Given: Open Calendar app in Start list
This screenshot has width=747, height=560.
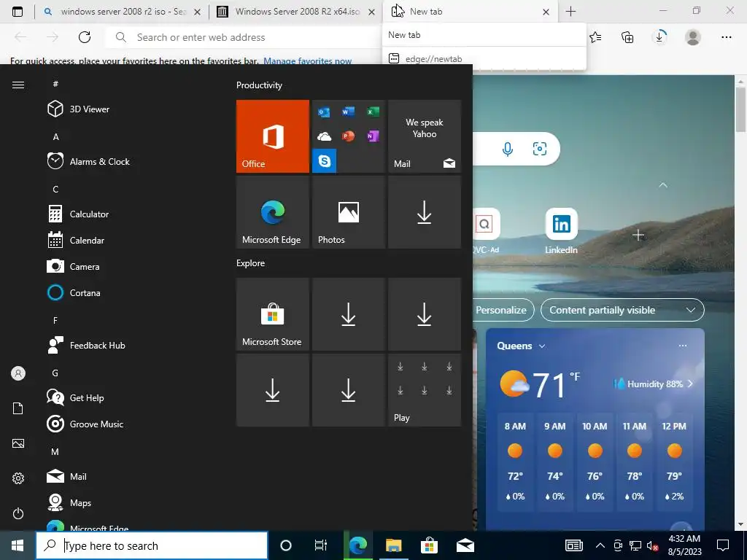Looking at the screenshot, I should 76,241.
